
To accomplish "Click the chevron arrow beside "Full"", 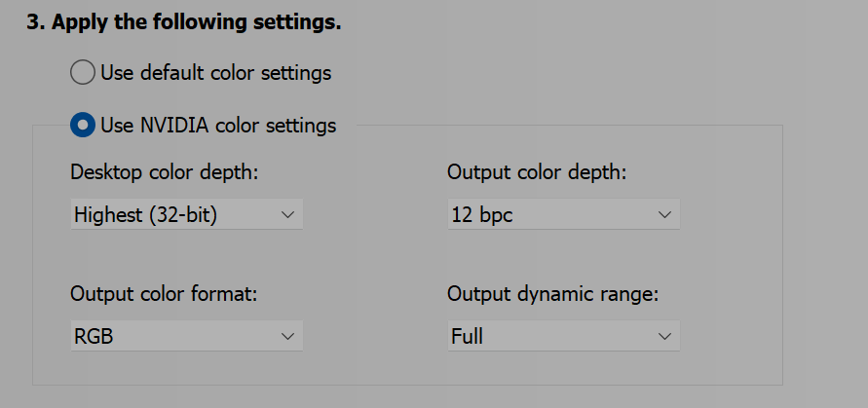I will click(x=664, y=337).
